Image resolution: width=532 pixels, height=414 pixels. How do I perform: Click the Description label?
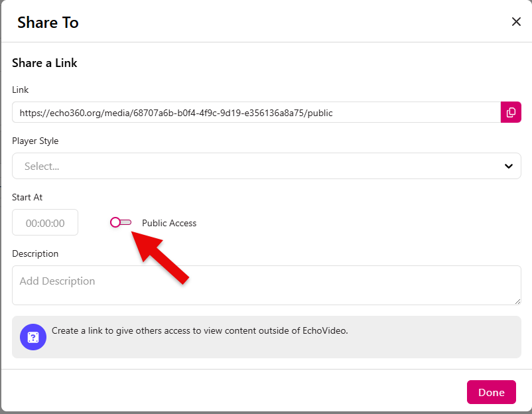[x=35, y=253]
